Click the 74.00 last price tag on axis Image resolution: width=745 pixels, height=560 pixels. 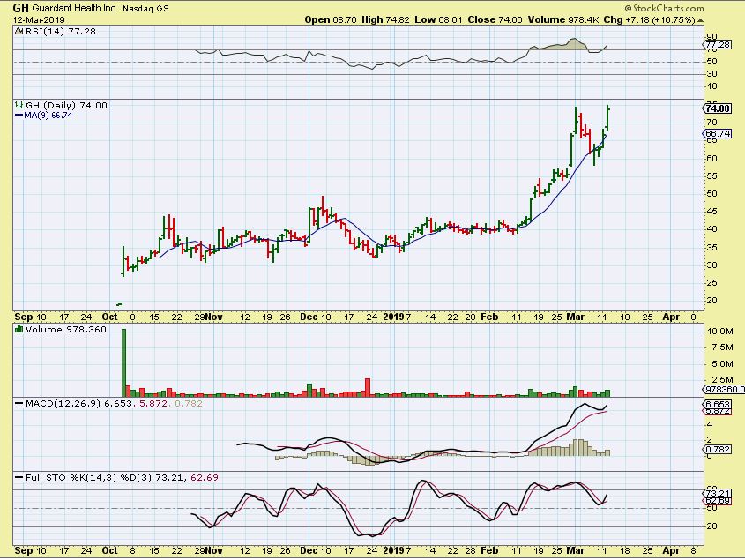click(x=718, y=108)
